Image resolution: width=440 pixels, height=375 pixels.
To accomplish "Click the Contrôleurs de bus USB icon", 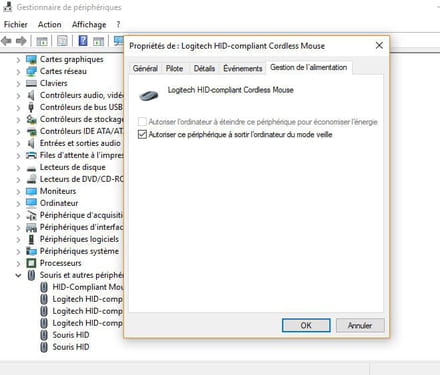I will (31, 107).
